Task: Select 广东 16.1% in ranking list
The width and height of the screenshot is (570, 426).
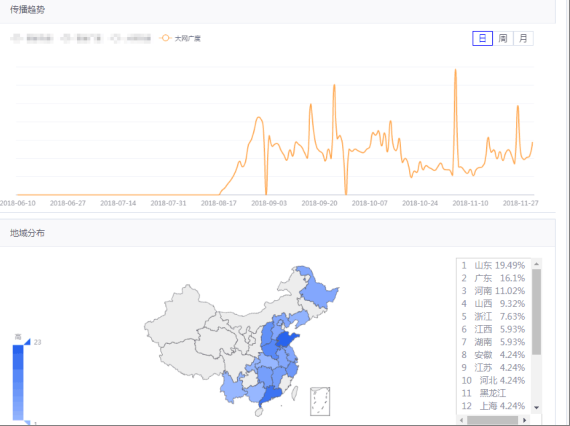Action: [493, 278]
